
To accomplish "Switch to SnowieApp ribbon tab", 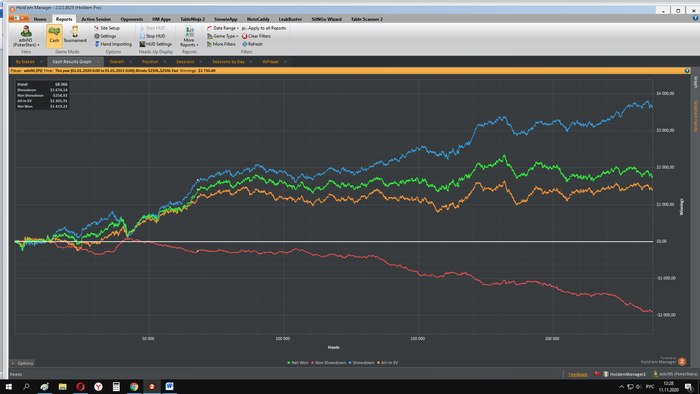I will (x=225, y=19).
